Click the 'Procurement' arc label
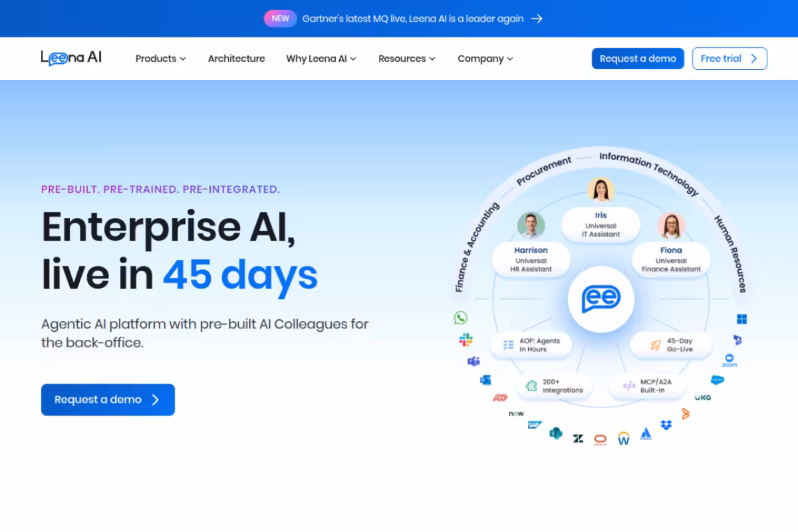This screenshot has width=798, height=532. pos(544,170)
